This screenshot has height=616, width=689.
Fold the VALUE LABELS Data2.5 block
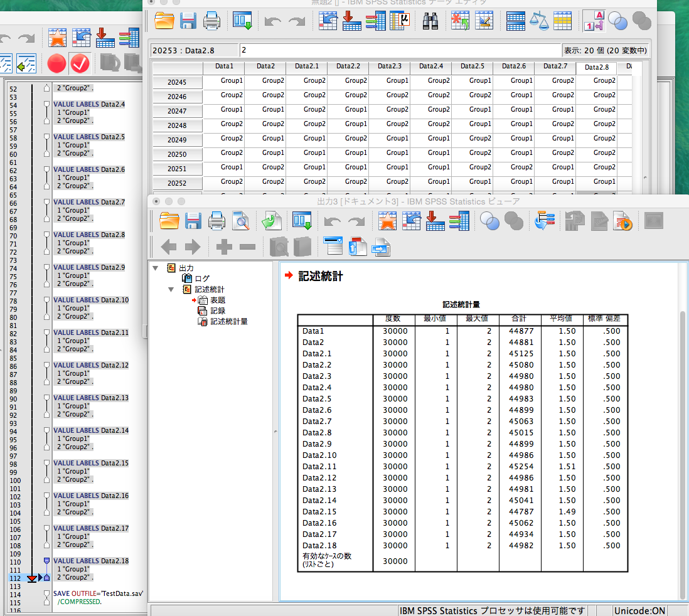(46, 137)
